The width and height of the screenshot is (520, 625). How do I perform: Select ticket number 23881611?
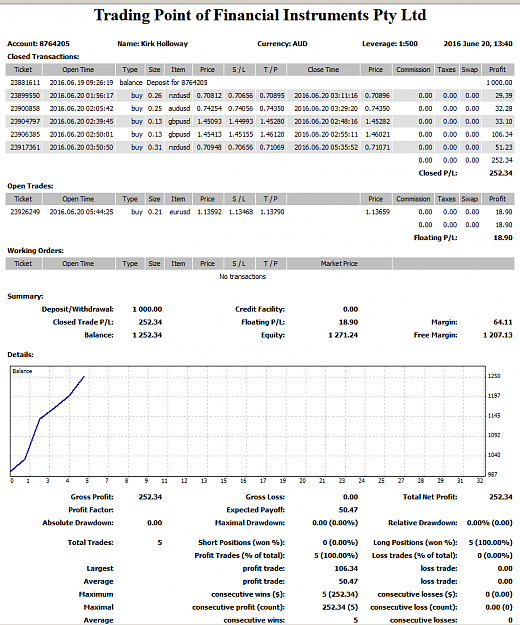click(x=25, y=83)
